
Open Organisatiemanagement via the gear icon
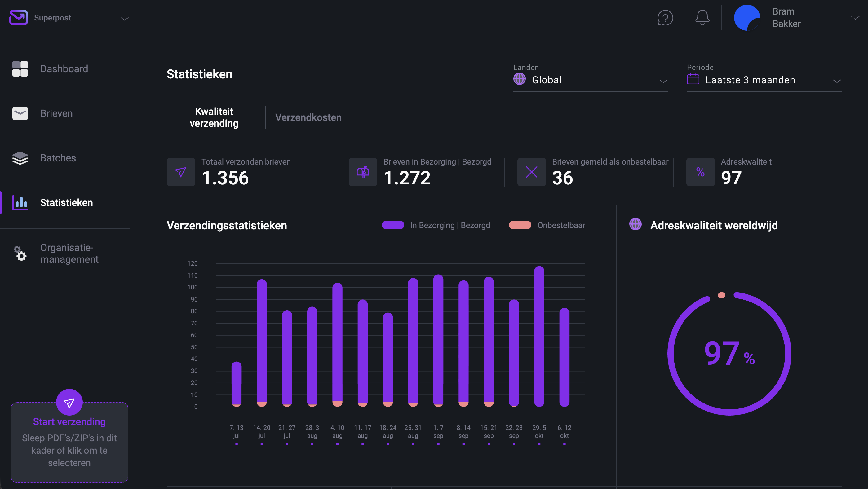(x=19, y=253)
